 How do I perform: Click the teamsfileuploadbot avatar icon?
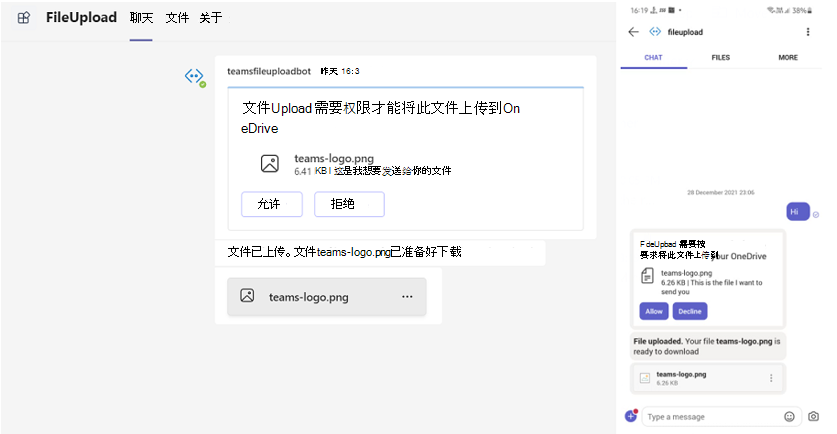(195, 77)
